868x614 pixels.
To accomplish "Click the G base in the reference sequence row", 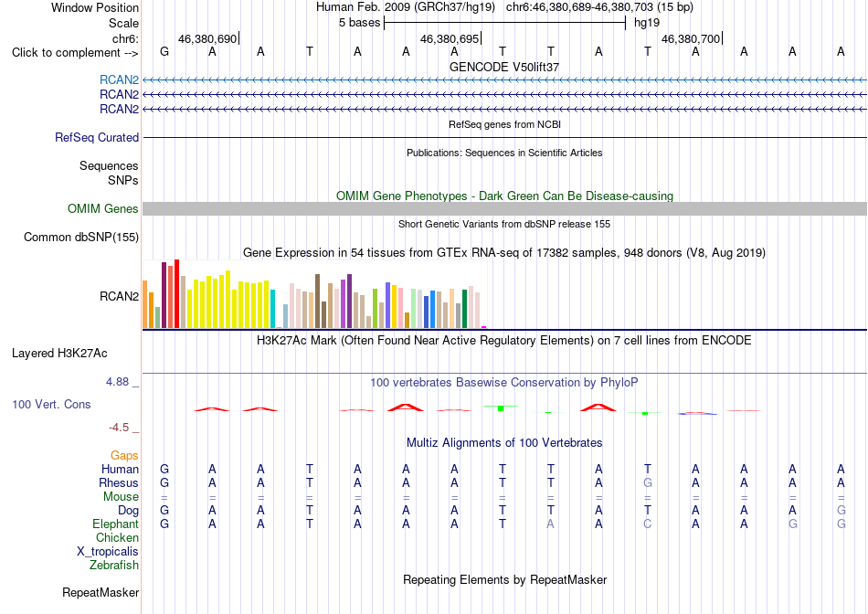I will pyautogui.click(x=164, y=51).
